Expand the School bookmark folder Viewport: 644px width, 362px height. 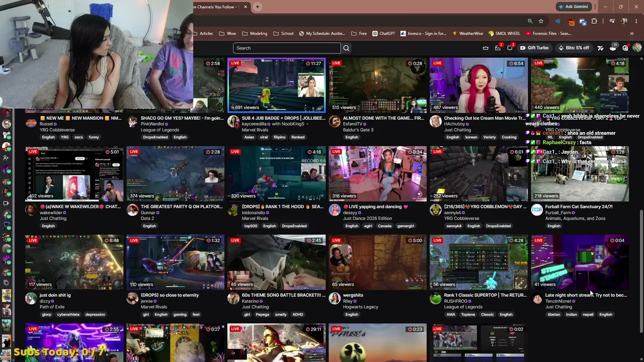pyautogui.click(x=283, y=34)
